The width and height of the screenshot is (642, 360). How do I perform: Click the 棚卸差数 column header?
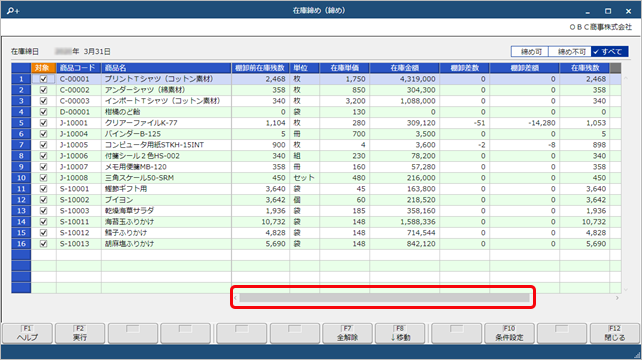point(464,68)
